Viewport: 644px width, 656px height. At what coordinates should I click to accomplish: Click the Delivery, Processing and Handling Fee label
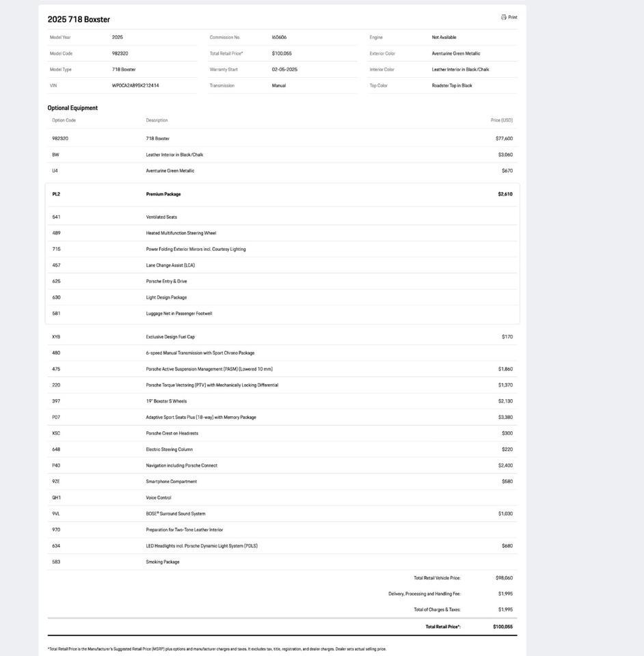click(x=425, y=594)
